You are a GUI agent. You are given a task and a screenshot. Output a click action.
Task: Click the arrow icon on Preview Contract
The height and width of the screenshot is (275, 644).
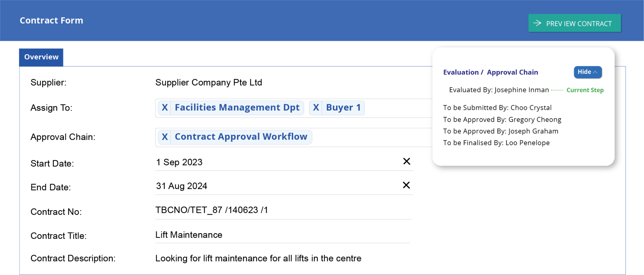537,23
